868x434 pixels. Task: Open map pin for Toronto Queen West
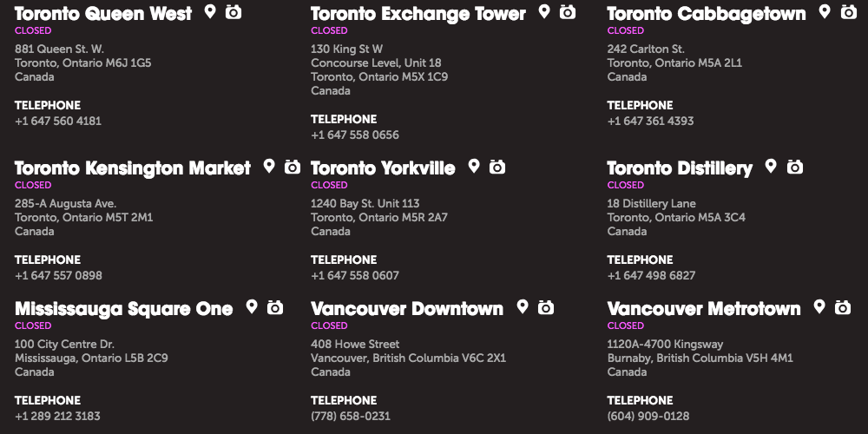pyautogui.click(x=210, y=11)
